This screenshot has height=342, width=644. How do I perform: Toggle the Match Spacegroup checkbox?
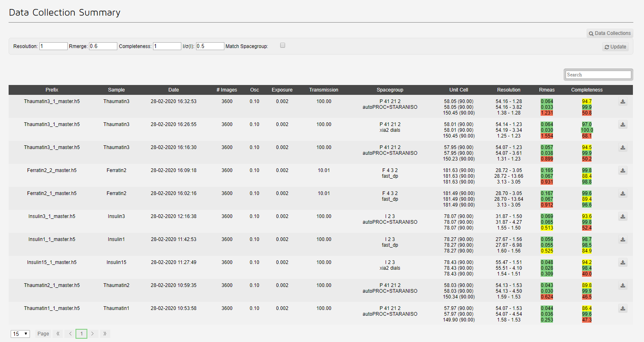[283, 46]
